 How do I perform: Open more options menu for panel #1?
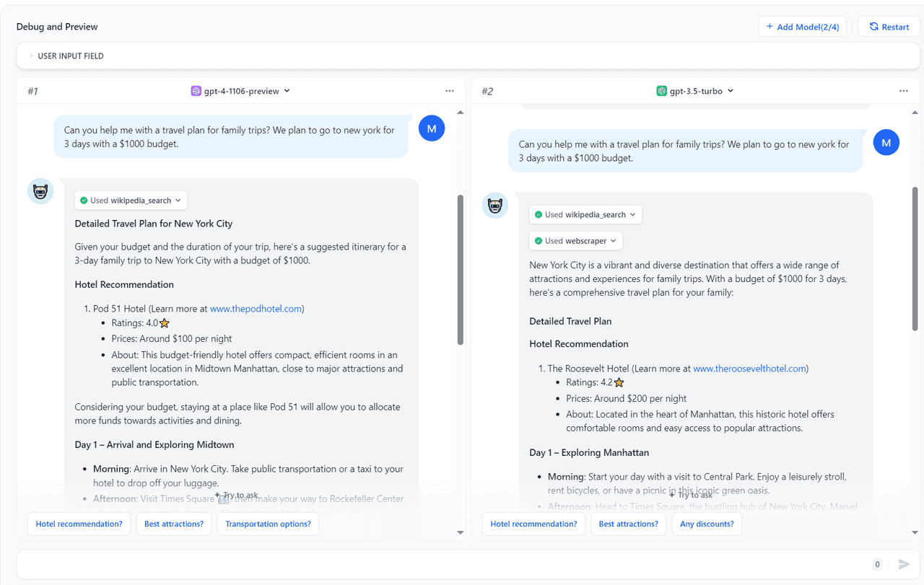coord(450,91)
